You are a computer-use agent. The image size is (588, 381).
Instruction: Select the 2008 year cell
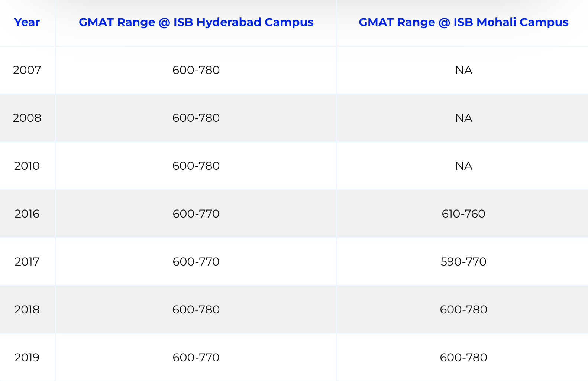tap(27, 118)
